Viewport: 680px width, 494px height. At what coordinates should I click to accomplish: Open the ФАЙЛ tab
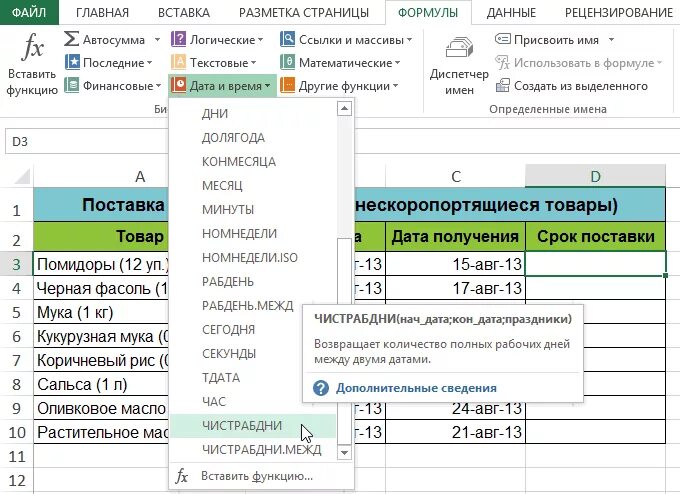[29, 12]
